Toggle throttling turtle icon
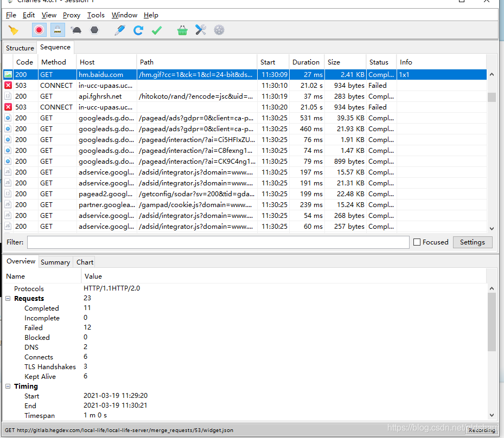Viewport: 504px width, 438px height. [x=76, y=30]
